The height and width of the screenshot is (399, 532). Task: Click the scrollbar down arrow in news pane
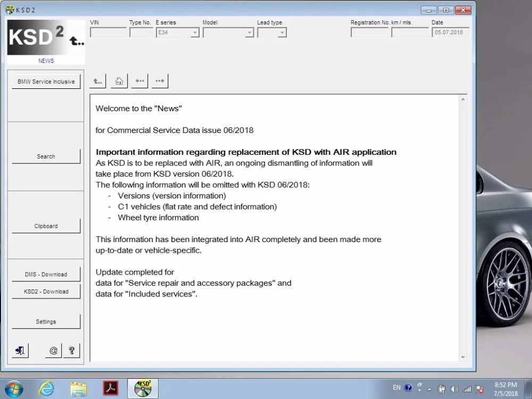point(463,358)
